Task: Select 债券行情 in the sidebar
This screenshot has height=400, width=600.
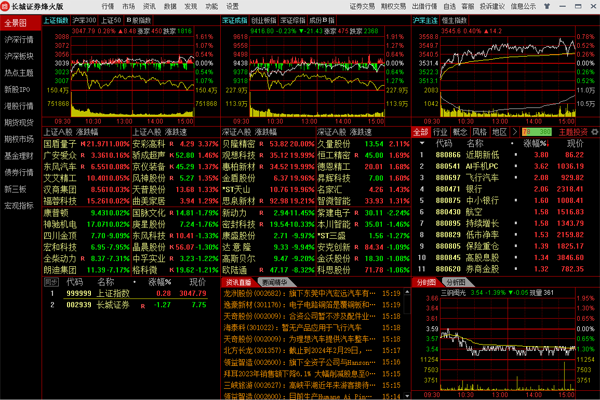Action: (x=21, y=172)
